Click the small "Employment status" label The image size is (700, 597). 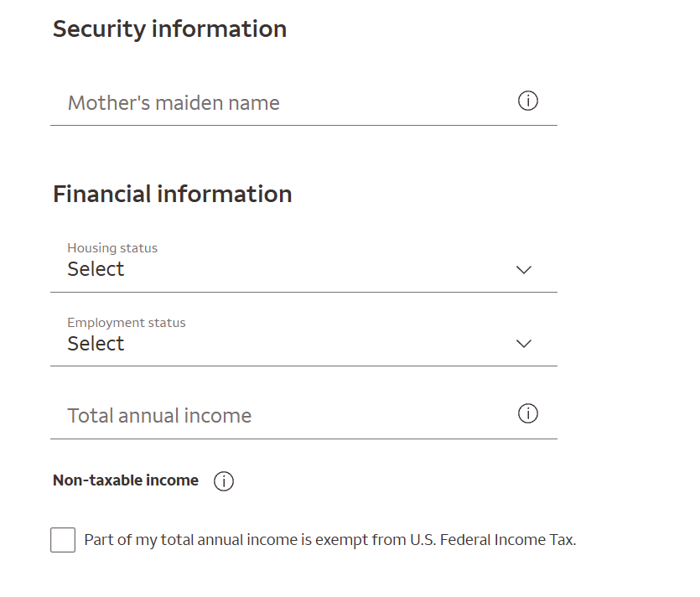127,323
